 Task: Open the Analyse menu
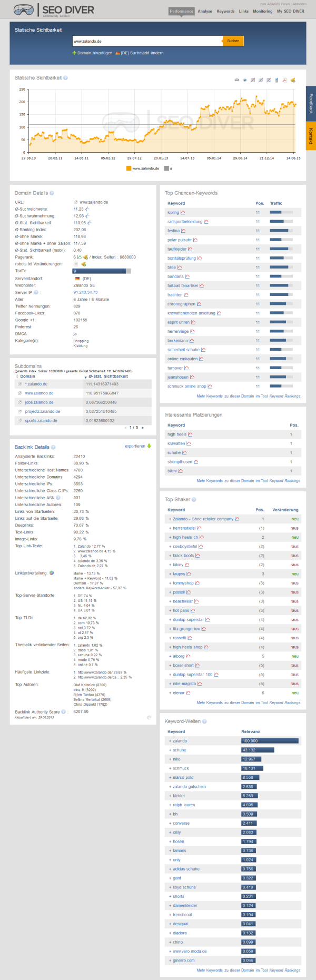click(x=205, y=11)
